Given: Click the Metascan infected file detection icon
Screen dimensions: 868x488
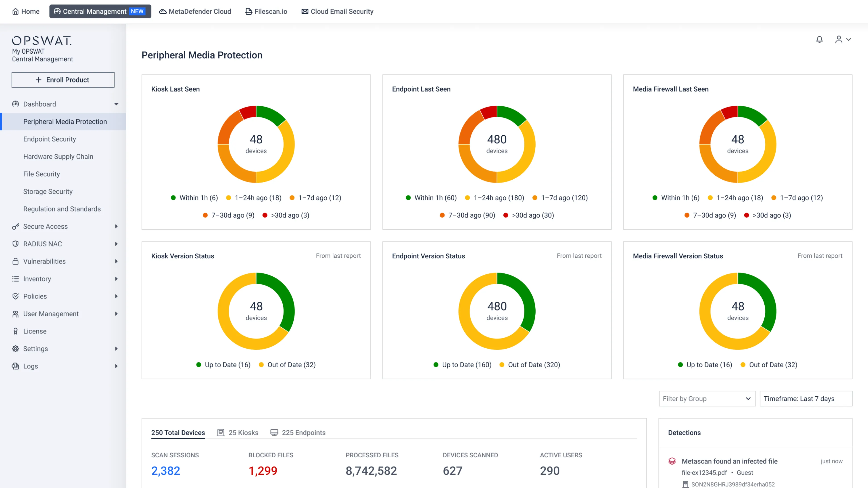Looking at the screenshot, I should point(672,461).
